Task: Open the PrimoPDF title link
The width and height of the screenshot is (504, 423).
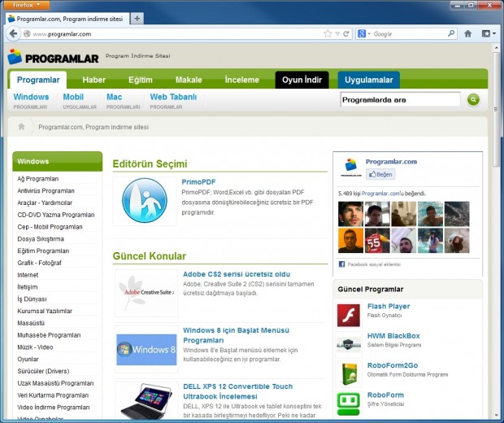Action: [x=198, y=181]
